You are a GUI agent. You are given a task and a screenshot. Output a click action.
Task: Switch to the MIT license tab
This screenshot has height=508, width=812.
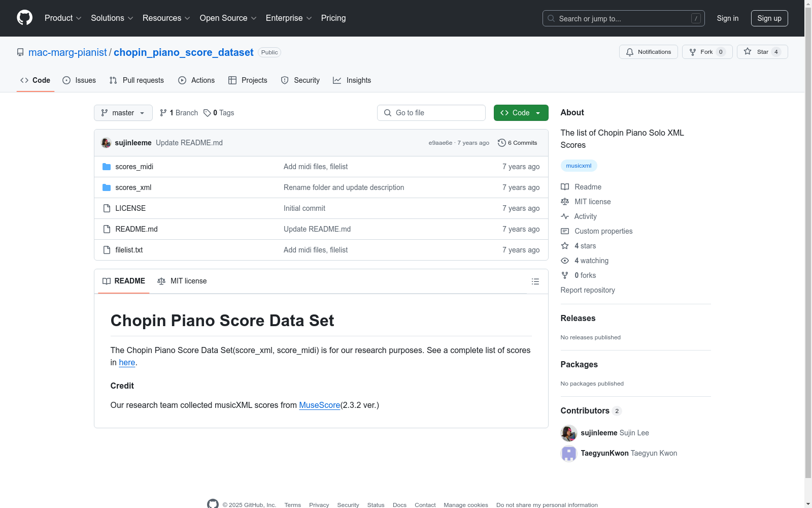pos(182,281)
